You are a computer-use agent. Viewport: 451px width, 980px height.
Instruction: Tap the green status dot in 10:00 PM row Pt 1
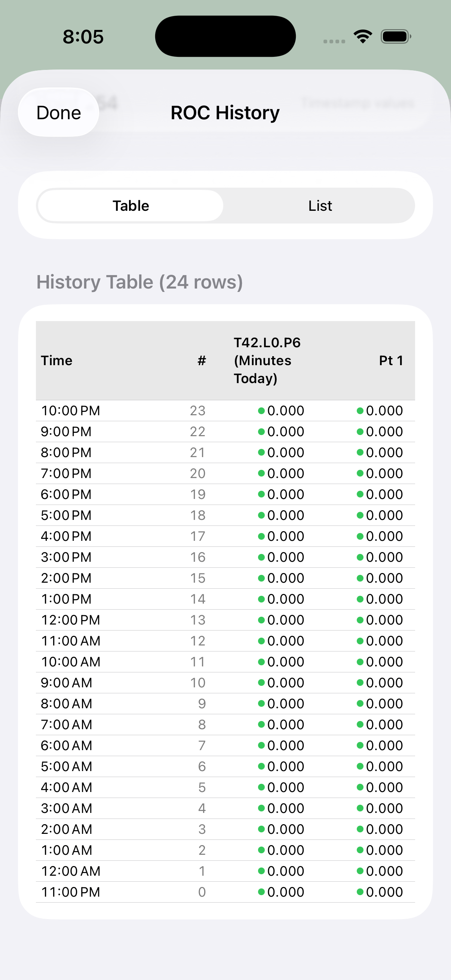pyautogui.click(x=360, y=410)
